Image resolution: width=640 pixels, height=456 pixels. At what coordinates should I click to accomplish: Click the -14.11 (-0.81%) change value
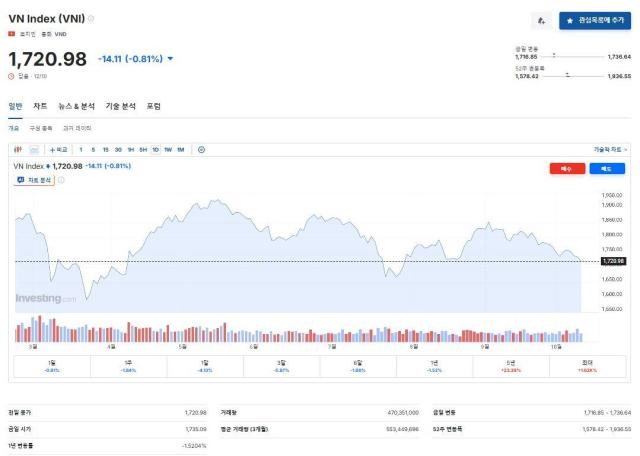[131, 59]
